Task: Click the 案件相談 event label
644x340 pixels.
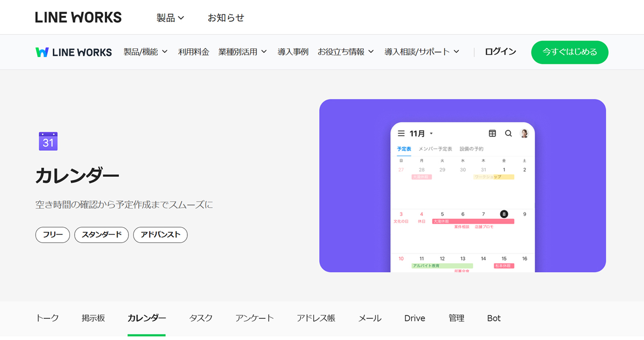Action: [x=462, y=227]
